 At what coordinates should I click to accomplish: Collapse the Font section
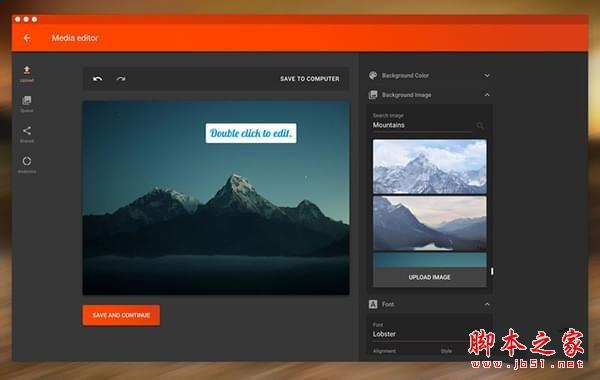[x=487, y=304]
